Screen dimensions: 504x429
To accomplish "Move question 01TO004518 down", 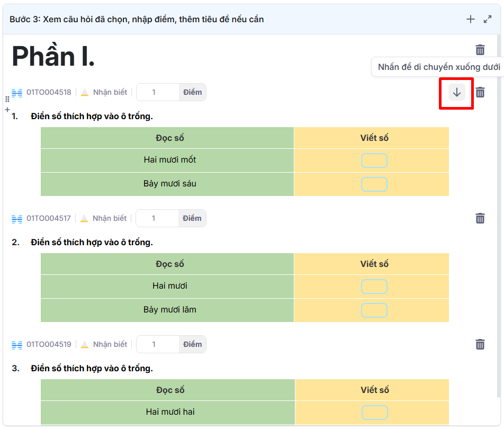I will 456,92.
